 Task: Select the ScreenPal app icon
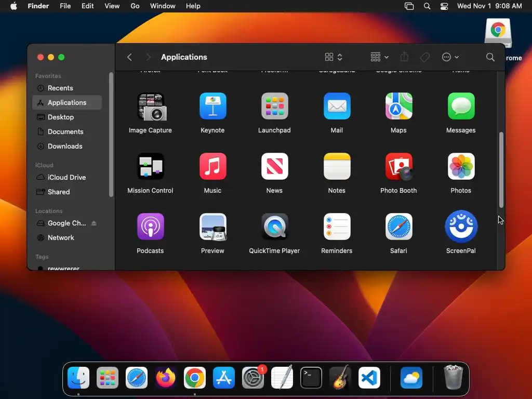point(461,227)
